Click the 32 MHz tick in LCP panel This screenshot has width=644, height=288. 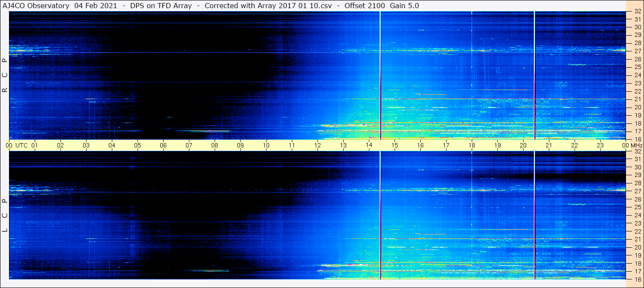click(638, 152)
